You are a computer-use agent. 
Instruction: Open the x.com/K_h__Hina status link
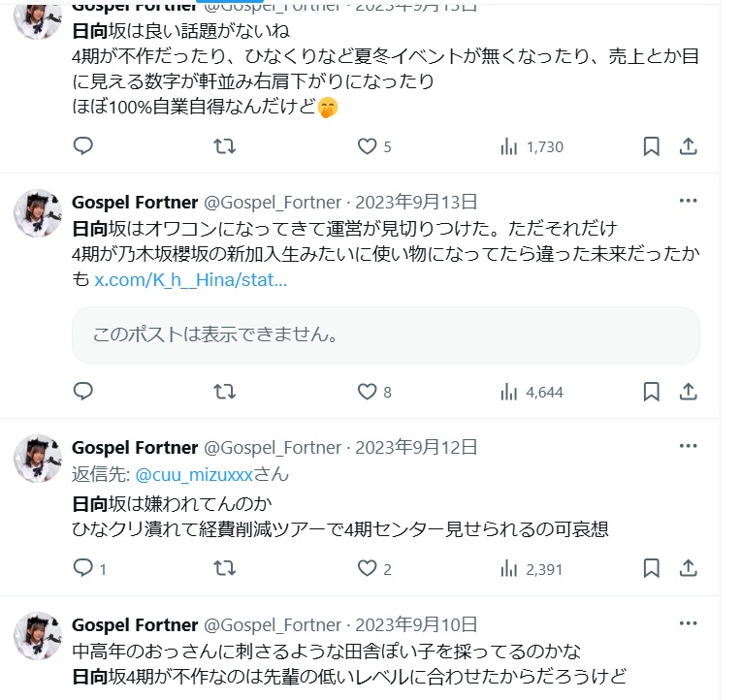(x=190, y=280)
